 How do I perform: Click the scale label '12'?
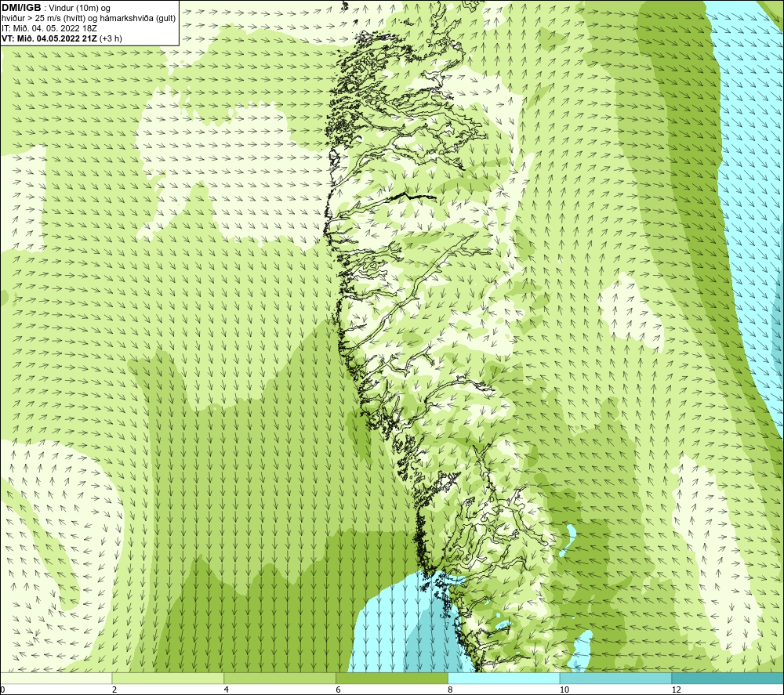676,690
